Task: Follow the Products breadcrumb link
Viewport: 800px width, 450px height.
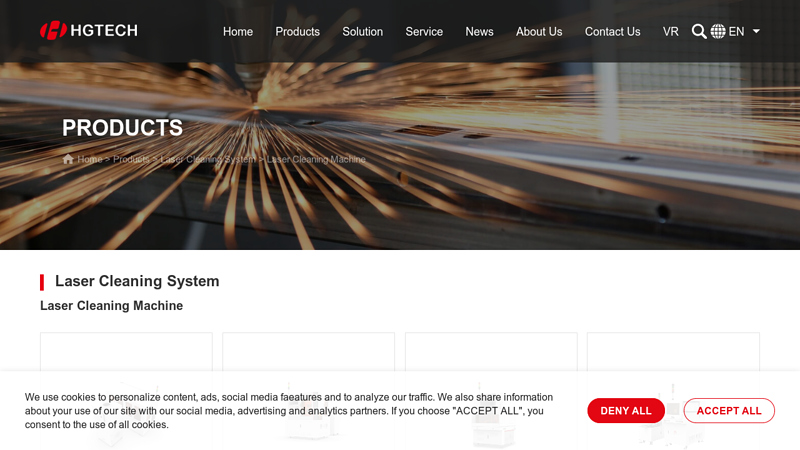Action: tap(131, 160)
